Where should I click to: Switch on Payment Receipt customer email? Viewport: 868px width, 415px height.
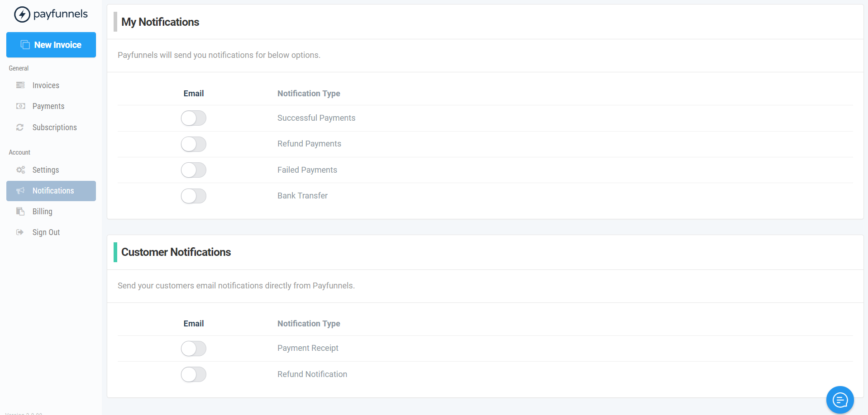click(x=194, y=349)
